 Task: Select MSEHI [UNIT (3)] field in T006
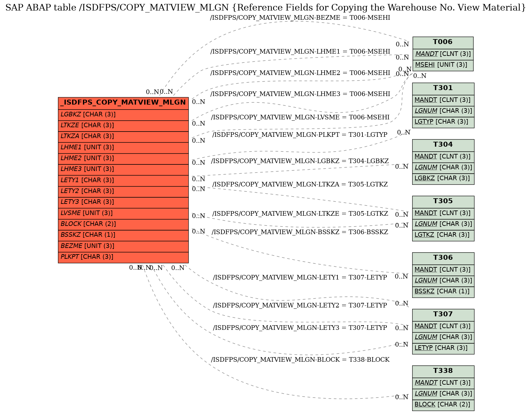click(x=443, y=65)
